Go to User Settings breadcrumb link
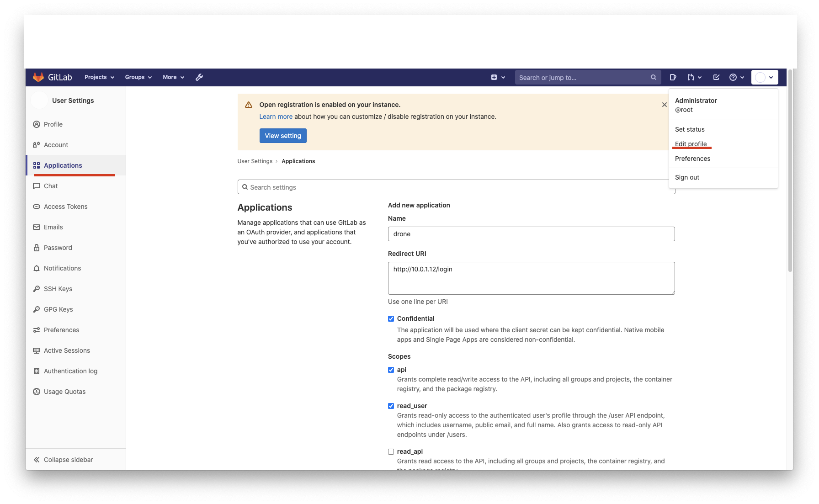The image size is (819, 504). coord(255,161)
